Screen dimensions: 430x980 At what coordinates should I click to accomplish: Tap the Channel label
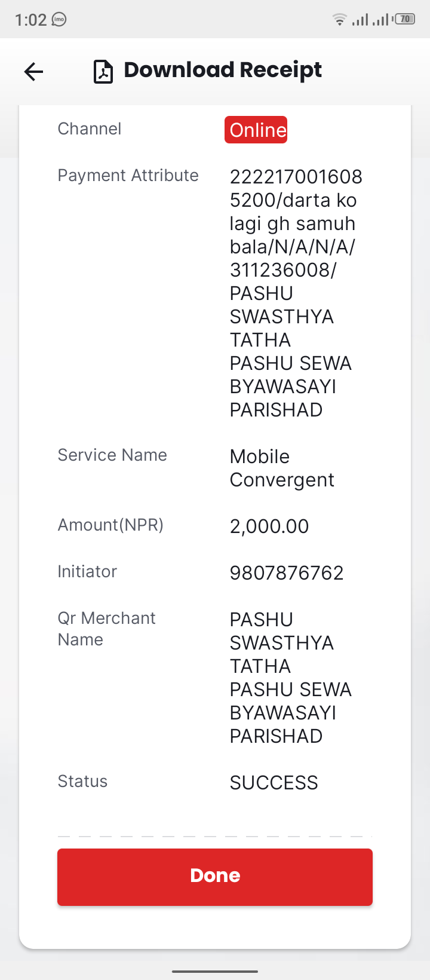pos(90,129)
